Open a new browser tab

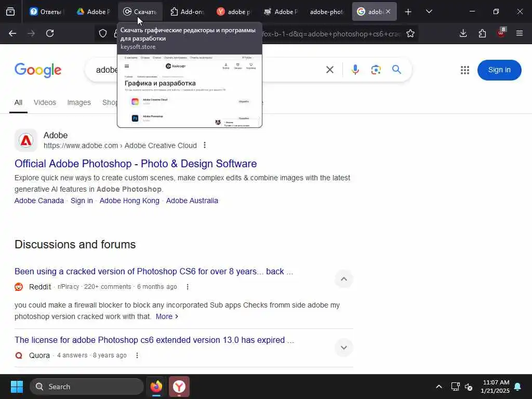[408, 12]
